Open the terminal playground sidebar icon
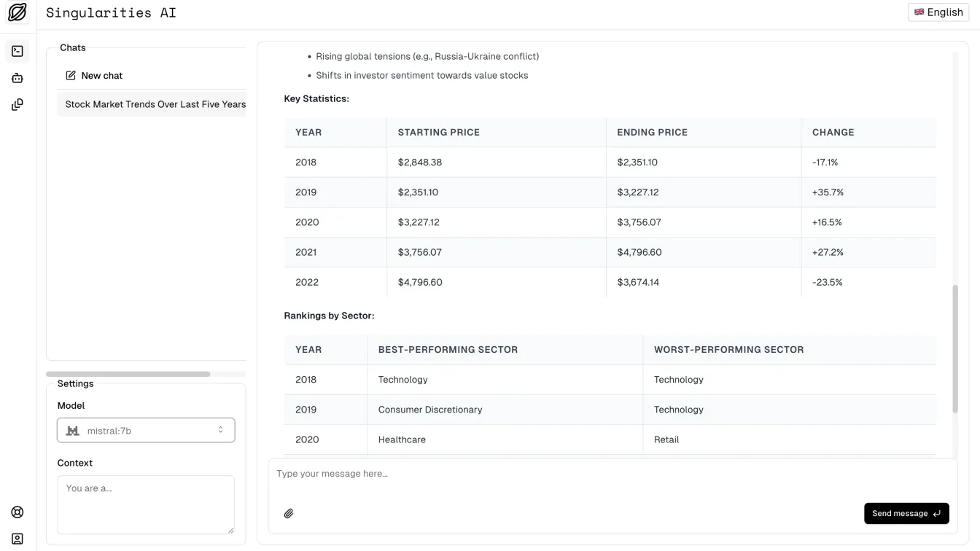The height and width of the screenshot is (551, 980). coord(17,51)
